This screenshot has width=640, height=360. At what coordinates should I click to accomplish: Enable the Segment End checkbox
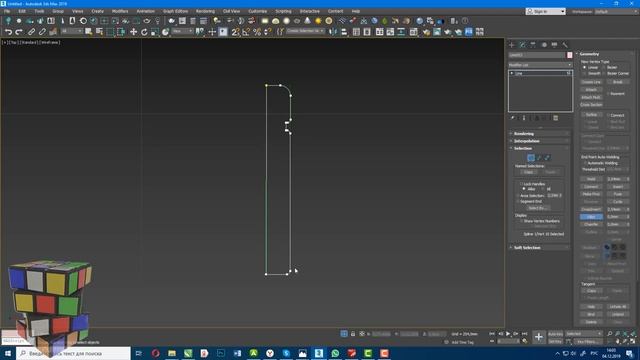pos(518,202)
